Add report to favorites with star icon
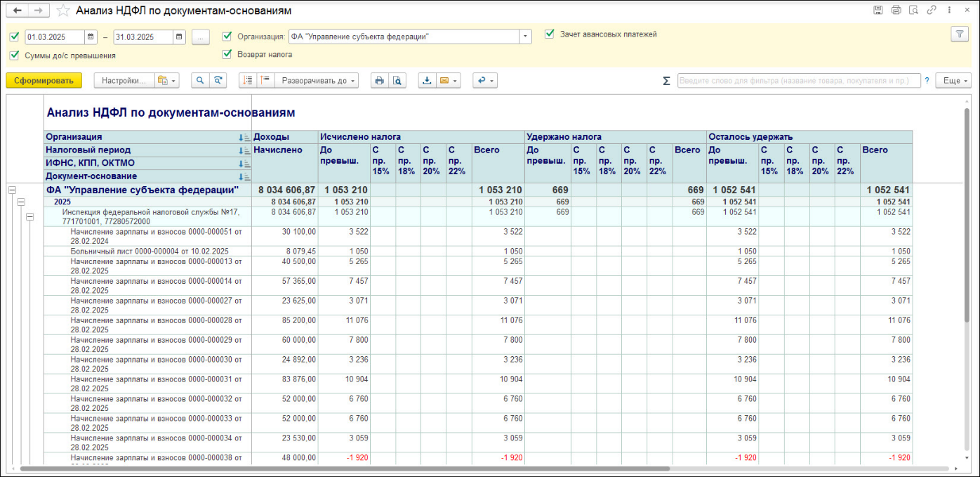The image size is (980, 477). pyautogui.click(x=63, y=11)
